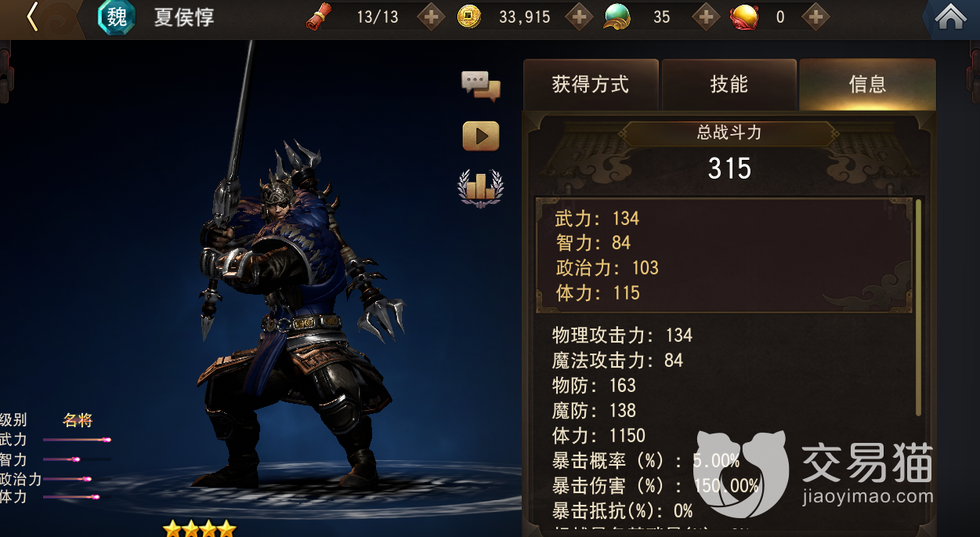Viewport: 980px width, 537px height.
Task: Open the chat bubbles icon
Action: point(480,85)
